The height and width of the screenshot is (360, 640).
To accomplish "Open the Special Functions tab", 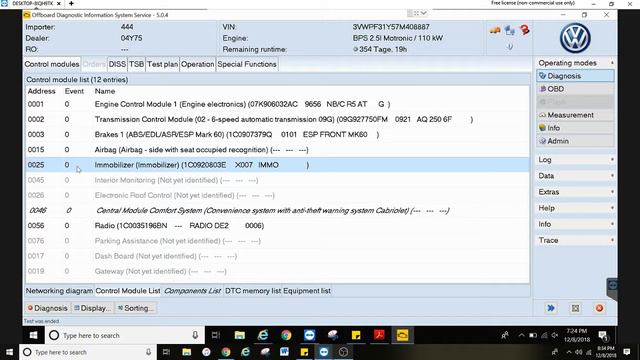I will pos(247,64).
